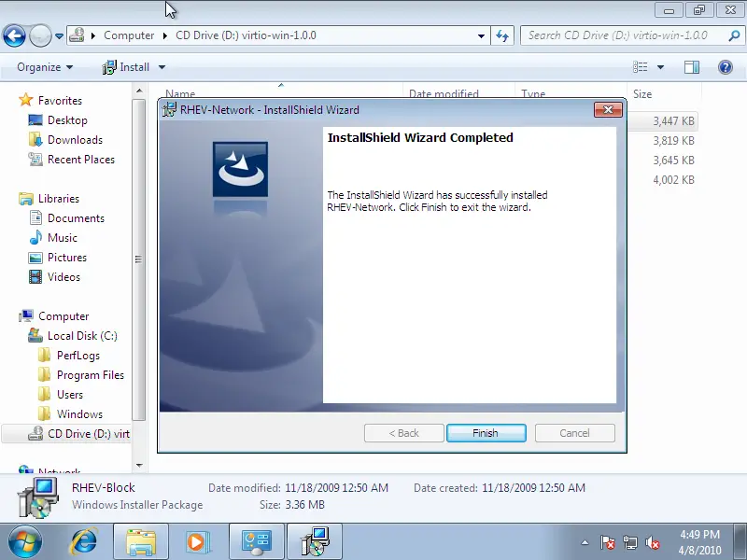This screenshot has width=747, height=560.
Task: Click the system clock in tray
Action: (x=698, y=541)
